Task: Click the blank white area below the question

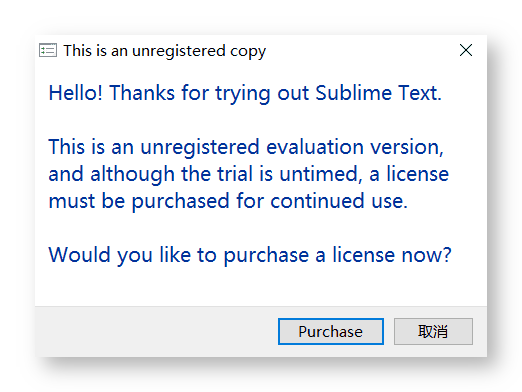Action: click(261, 286)
